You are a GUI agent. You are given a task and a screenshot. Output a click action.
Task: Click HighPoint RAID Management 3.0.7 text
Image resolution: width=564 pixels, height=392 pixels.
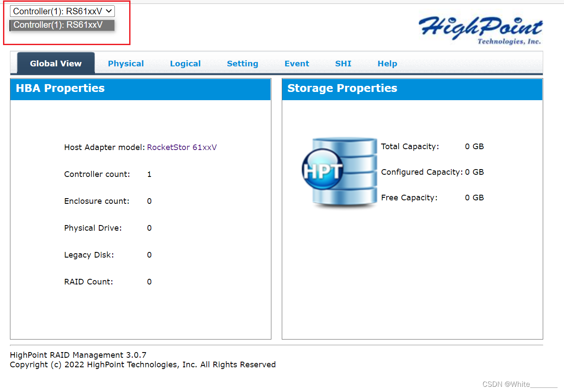tap(78, 356)
